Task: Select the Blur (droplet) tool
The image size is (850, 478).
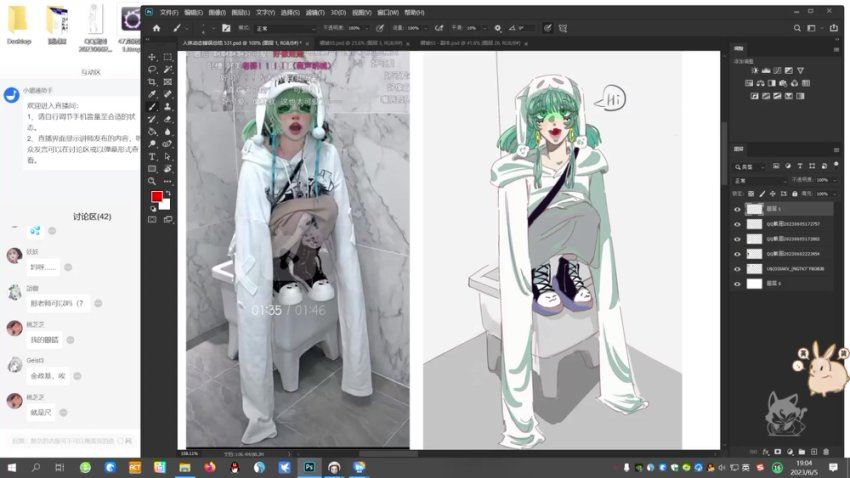Action: tap(168, 132)
